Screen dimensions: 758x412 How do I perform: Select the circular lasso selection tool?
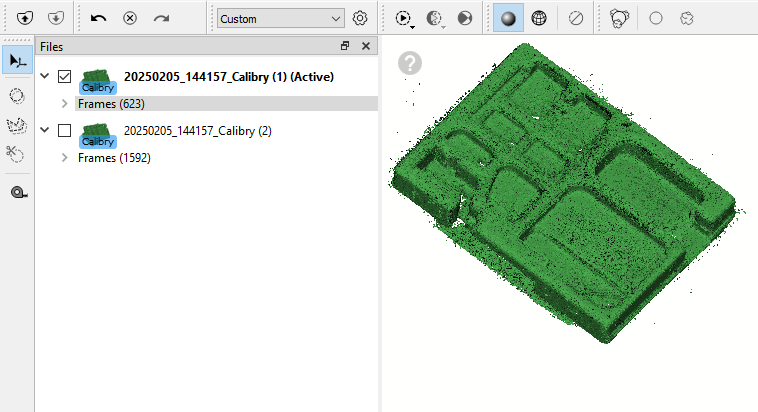[x=17, y=96]
